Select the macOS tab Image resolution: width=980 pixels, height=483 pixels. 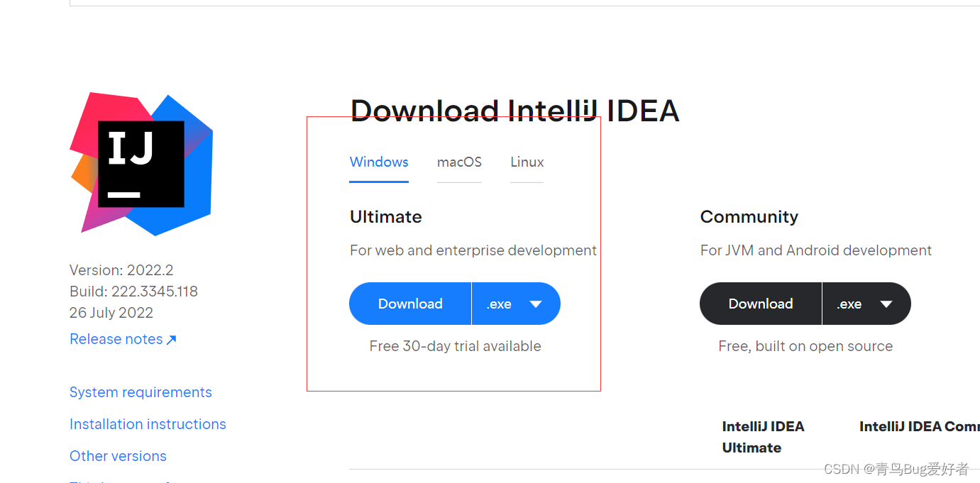click(x=459, y=162)
